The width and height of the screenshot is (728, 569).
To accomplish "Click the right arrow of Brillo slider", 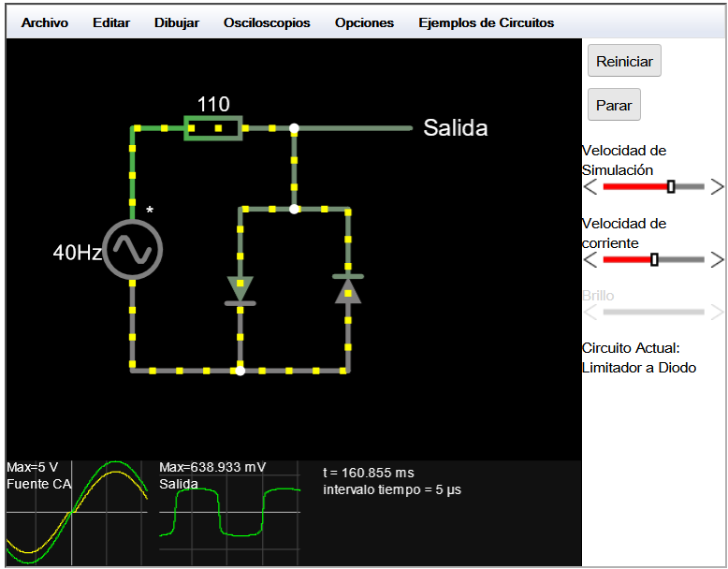I will click(718, 313).
